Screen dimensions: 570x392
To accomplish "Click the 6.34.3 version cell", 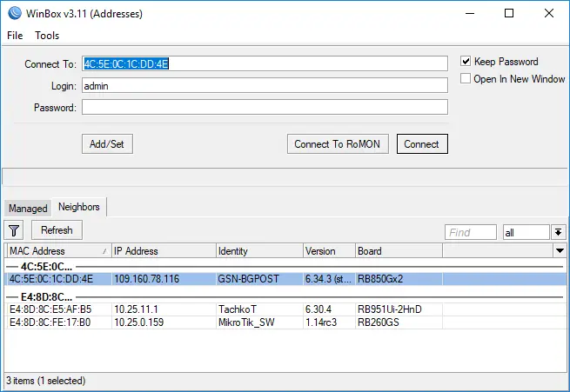I will (328, 279).
